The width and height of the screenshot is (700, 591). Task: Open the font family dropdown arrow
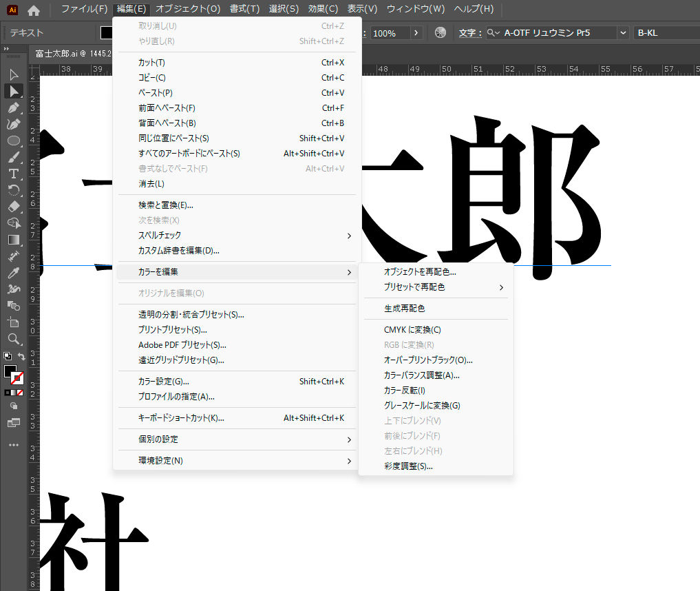(623, 32)
